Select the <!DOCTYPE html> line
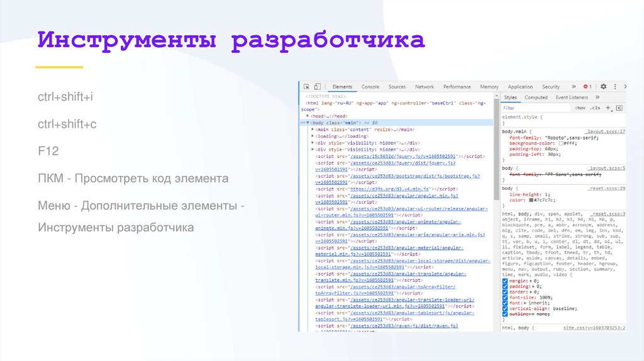The image size is (644, 361). pos(325,96)
